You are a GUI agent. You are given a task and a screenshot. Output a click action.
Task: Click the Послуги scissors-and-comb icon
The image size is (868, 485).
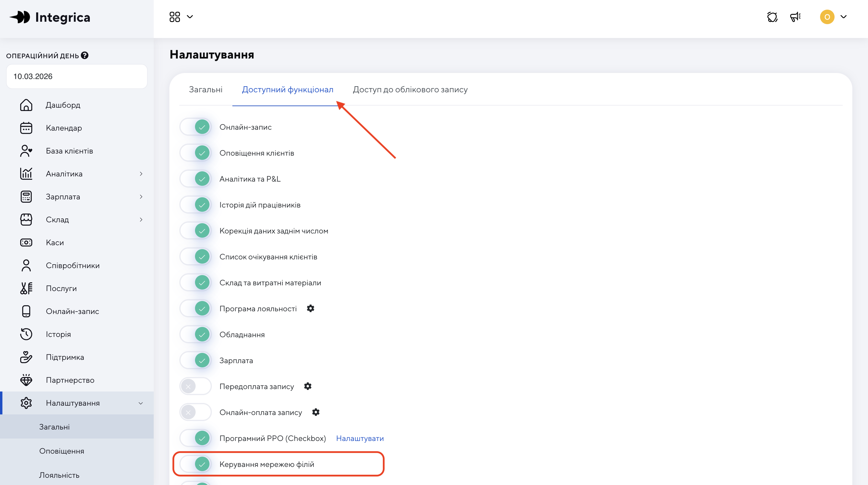pyautogui.click(x=26, y=288)
